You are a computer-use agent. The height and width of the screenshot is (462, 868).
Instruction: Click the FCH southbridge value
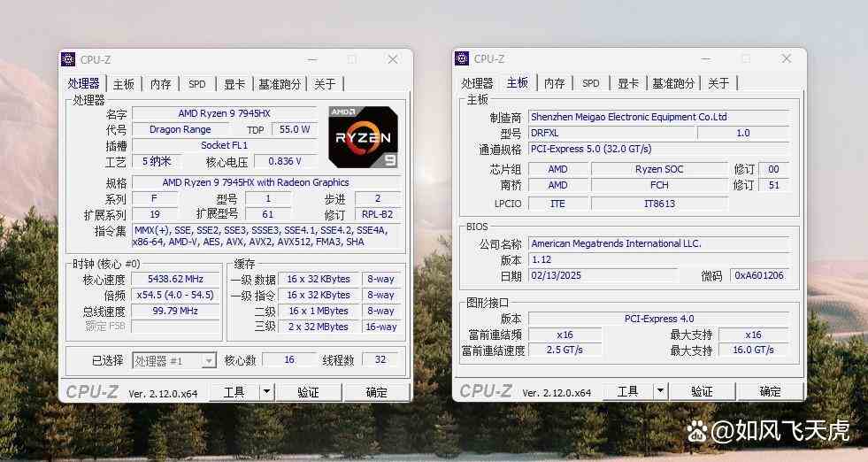[659, 185]
